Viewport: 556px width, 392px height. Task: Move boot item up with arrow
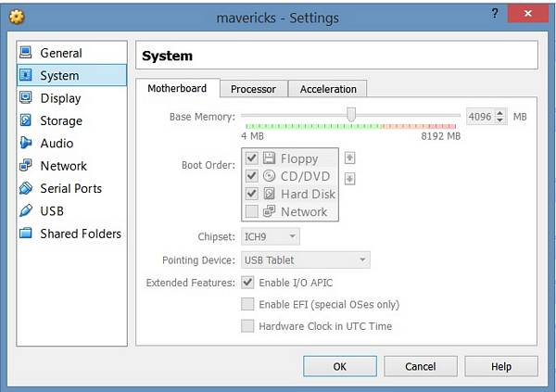coord(349,158)
